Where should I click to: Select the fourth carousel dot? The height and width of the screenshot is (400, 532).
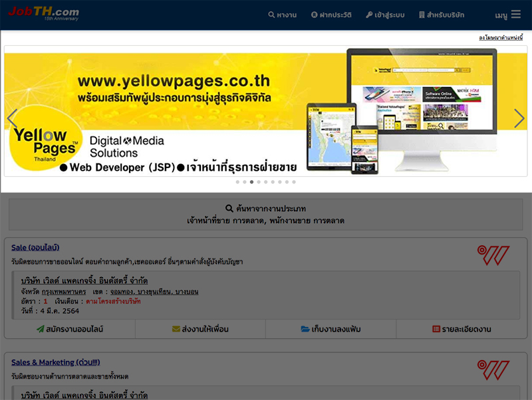tap(259, 182)
